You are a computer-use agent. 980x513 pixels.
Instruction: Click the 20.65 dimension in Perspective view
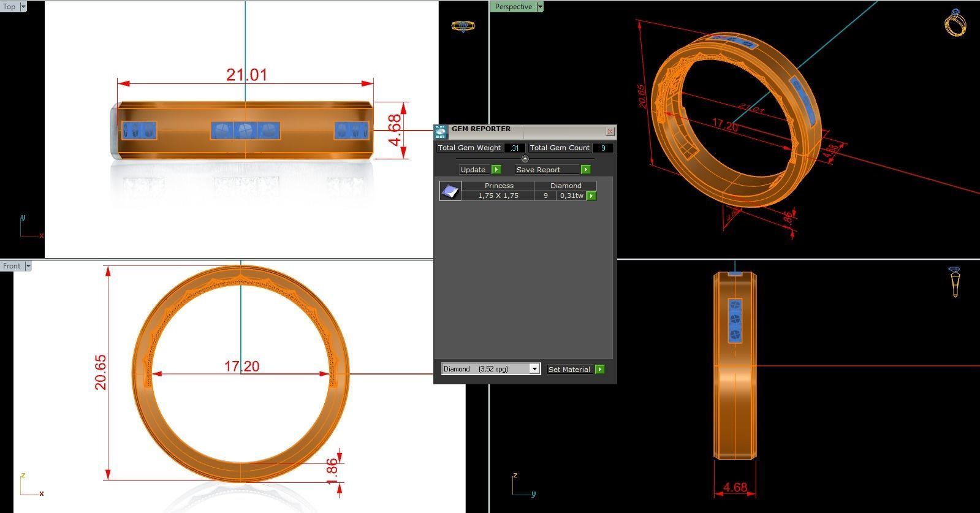point(642,96)
